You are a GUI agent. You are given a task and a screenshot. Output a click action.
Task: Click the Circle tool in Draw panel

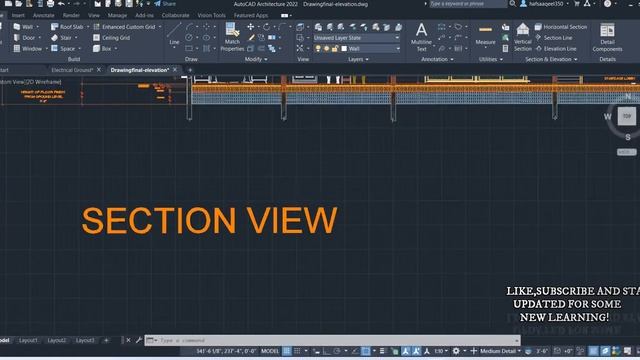(189, 38)
